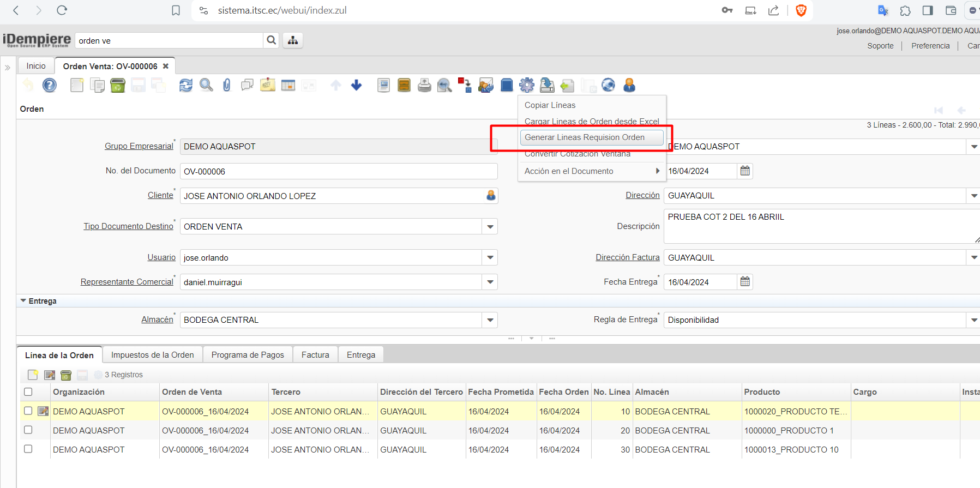
Task: Click the Refresh record toolbar icon
Action: click(186, 85)
